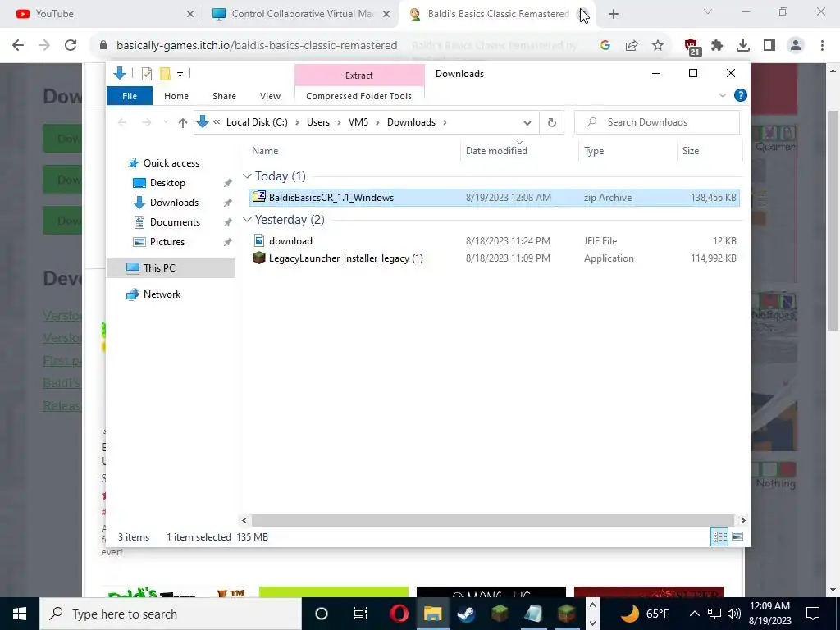Open the volume control in system tray
Image resolution: width=840 pixels, height=630 pixels.
click(x=734, y=614)
